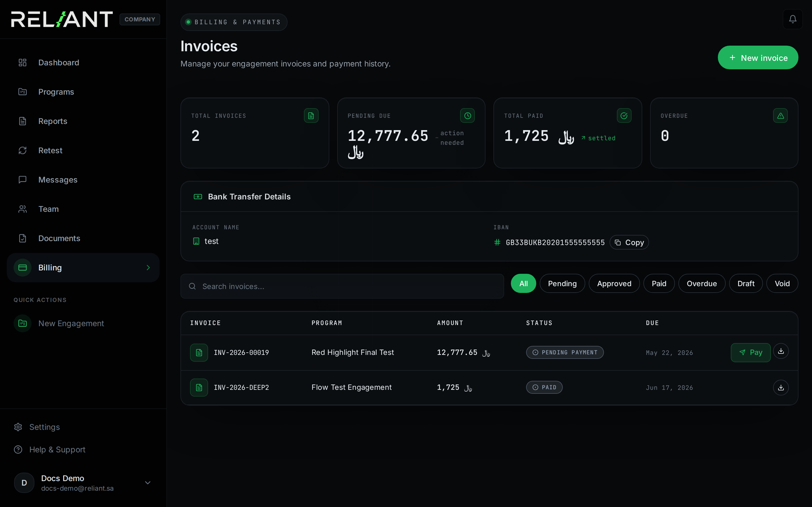This screenshot has height=507, width=812.
Task: Open the Retest refresh icon
Action: [x=23, y=151]
